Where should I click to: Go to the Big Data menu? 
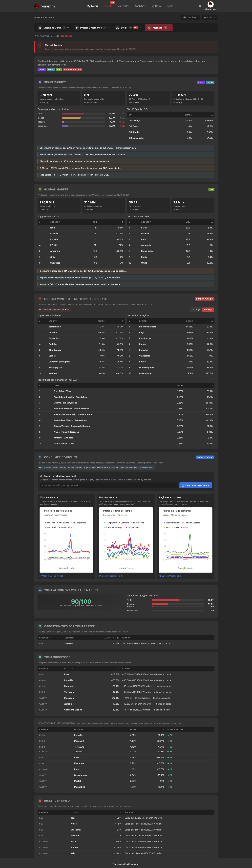[x=156, y=6]
